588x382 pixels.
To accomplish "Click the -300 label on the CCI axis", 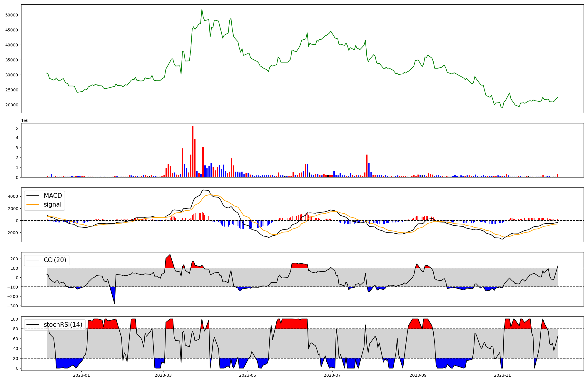I will point(12,306).
